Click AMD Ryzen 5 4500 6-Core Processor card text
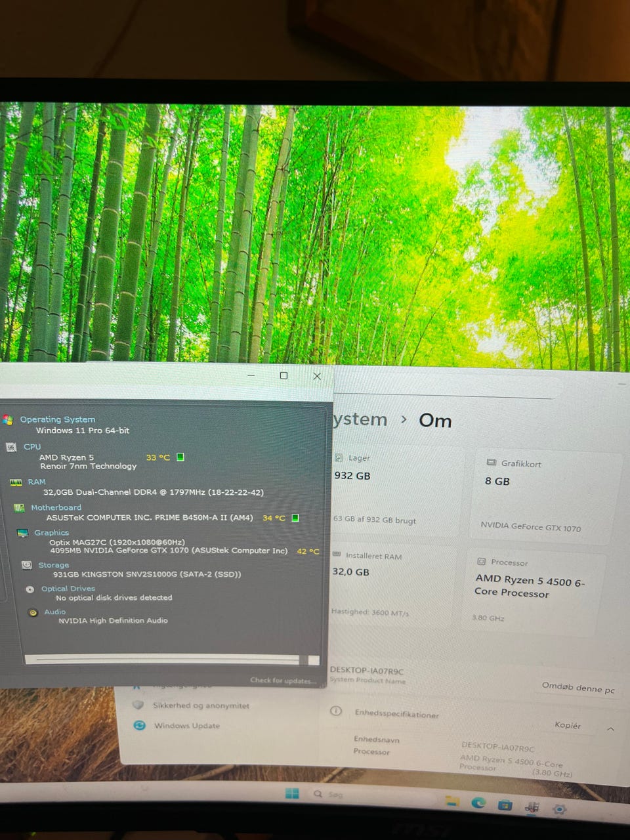This screenshot has width=630, height=840. (530, 586)
